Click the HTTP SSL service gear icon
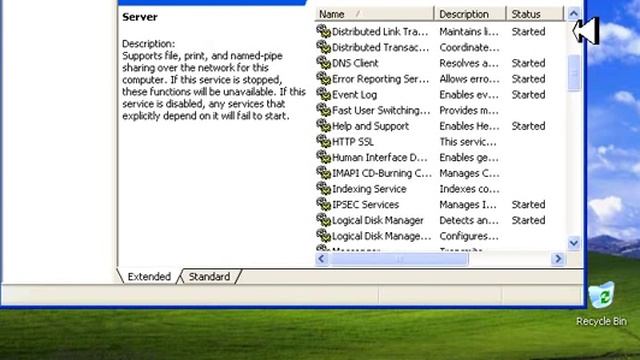 323,142
